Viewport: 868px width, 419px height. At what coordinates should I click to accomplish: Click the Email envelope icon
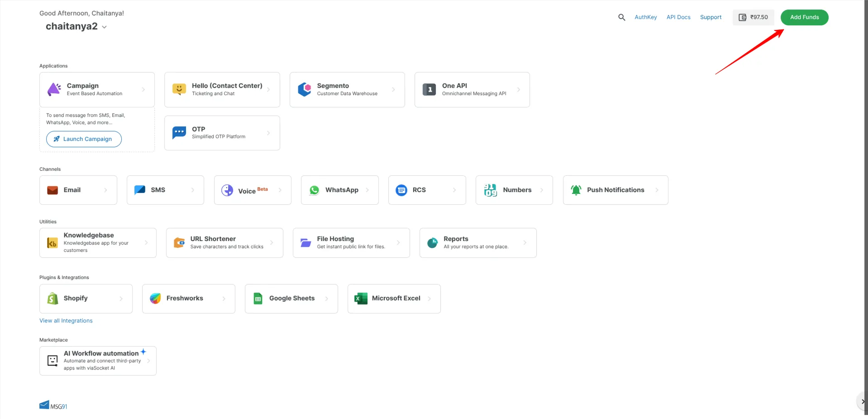point(52,190)
